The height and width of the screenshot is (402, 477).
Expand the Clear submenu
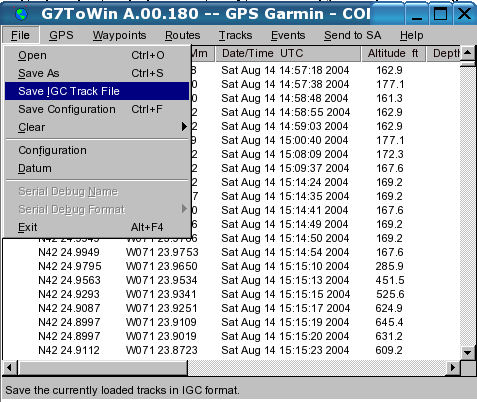pos(97,127)
